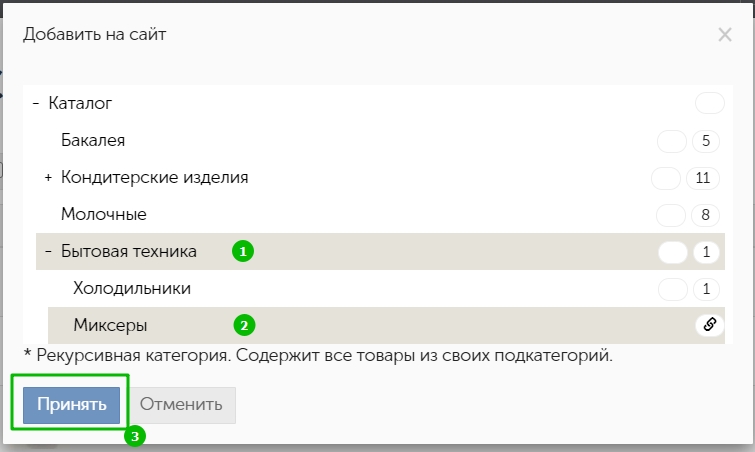The height and width of the screenshot is (452, 755).
Task: Close the Добавить на сайт dialog
Action: click(x=725, y=35)
